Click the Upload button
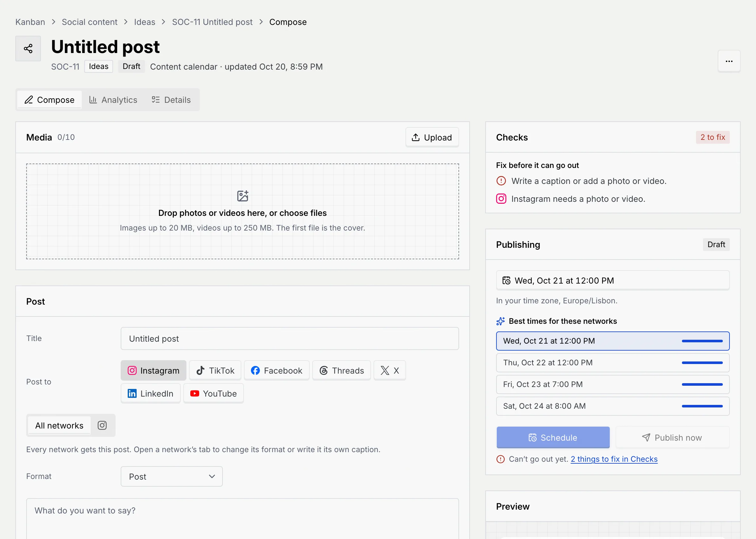The height and width of the screenshot is (539, 756). coord(432,137)
